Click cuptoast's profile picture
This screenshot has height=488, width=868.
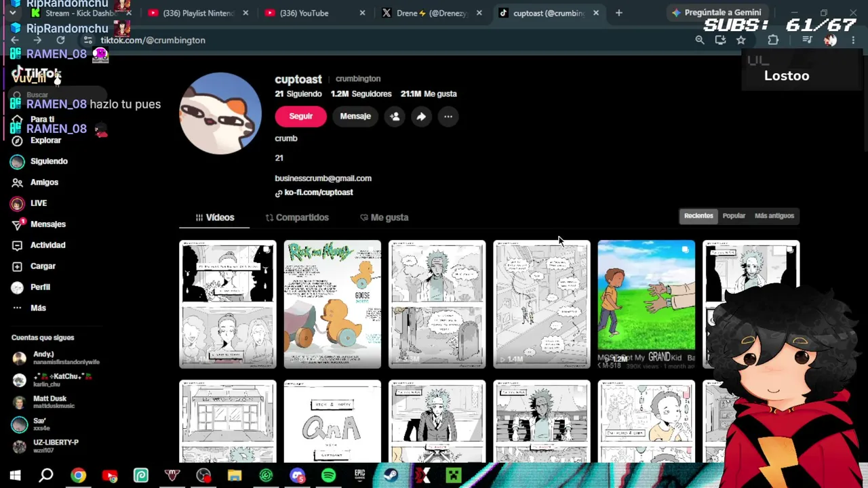point(220,113)
